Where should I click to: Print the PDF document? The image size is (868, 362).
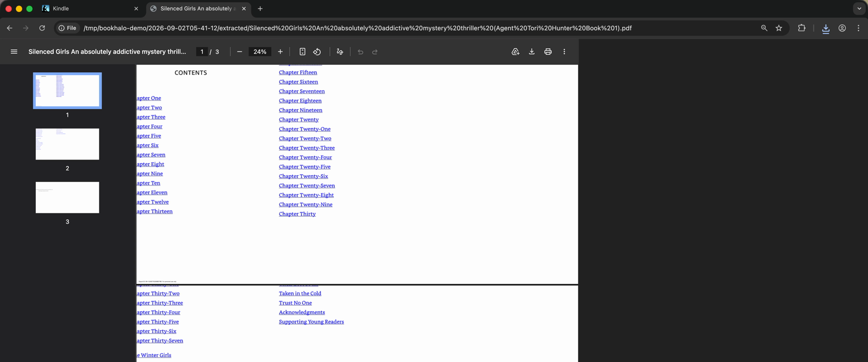(x=548, y=52)
